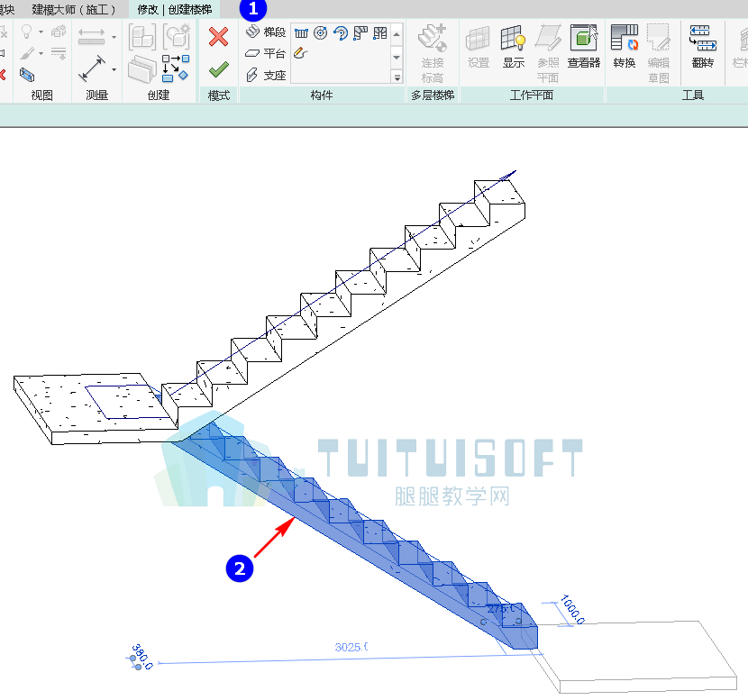Select the U-shape winder run icon
The image size is (748, 700).
click(x=380, y=33)
